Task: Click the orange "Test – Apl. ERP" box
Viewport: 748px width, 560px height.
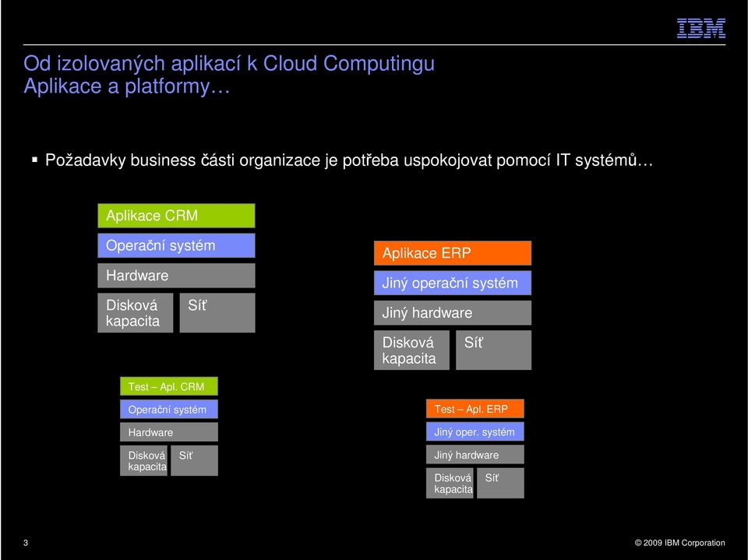Action: (475, 409)
